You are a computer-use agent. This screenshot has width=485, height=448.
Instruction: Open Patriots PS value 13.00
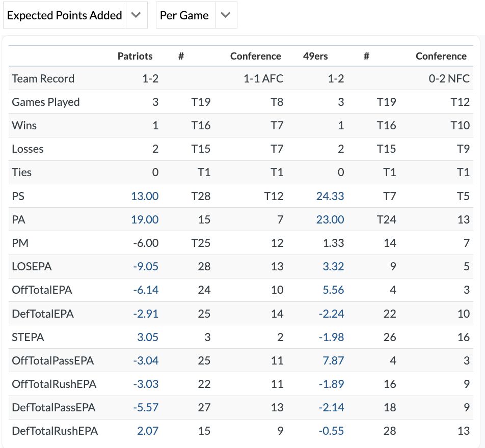pos(145,196)
